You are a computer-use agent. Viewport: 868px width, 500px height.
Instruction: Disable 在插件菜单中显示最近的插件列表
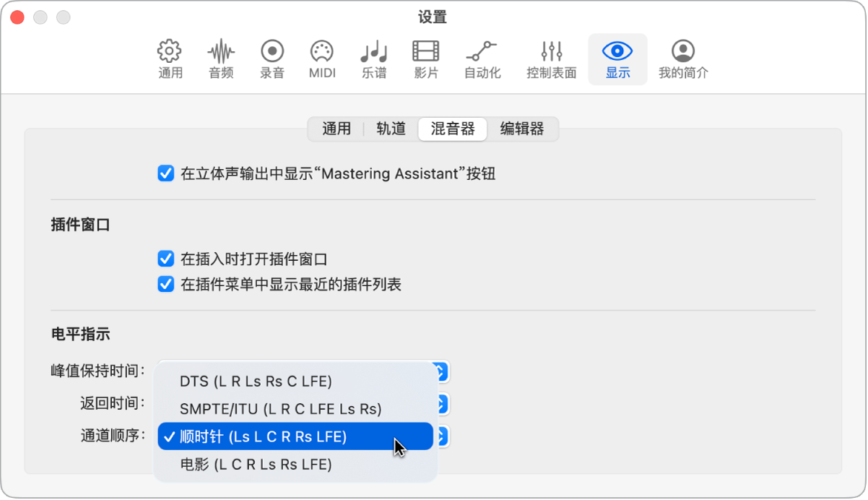pyautogui.click(x=166, y=284)
